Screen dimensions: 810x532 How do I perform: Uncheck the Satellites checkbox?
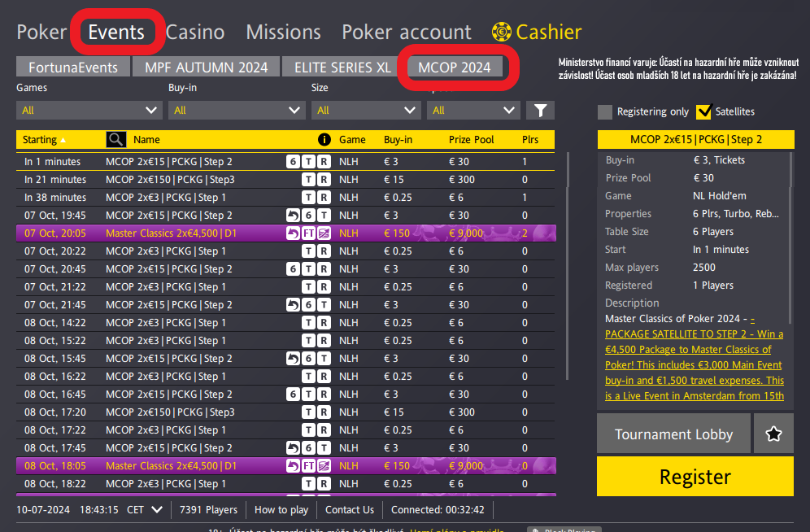(x=703, y=111)
